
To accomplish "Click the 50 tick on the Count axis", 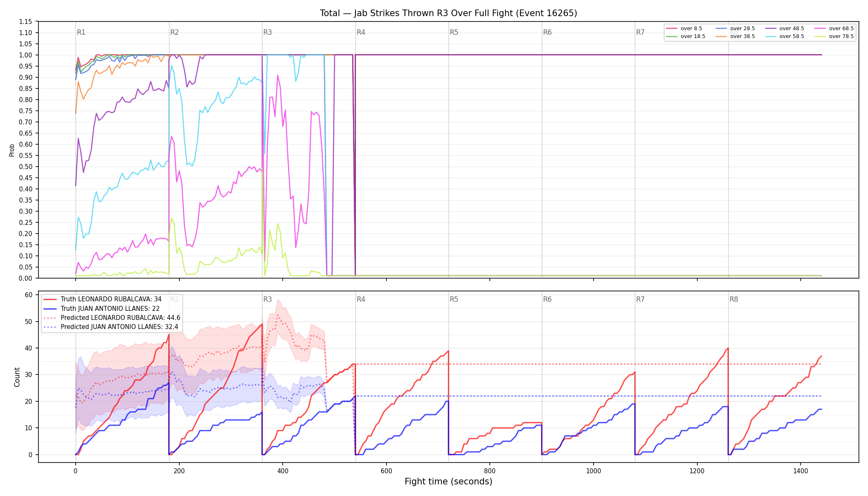I will 29,322.
